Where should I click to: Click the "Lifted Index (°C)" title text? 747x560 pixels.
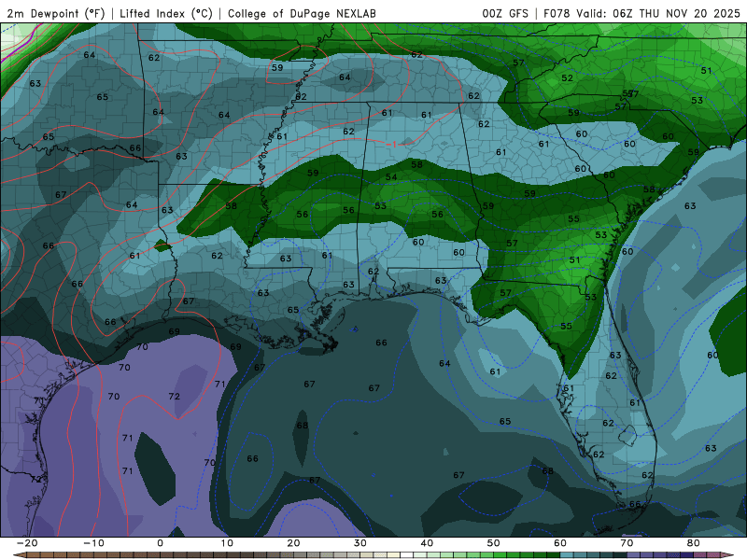point(166,13)
